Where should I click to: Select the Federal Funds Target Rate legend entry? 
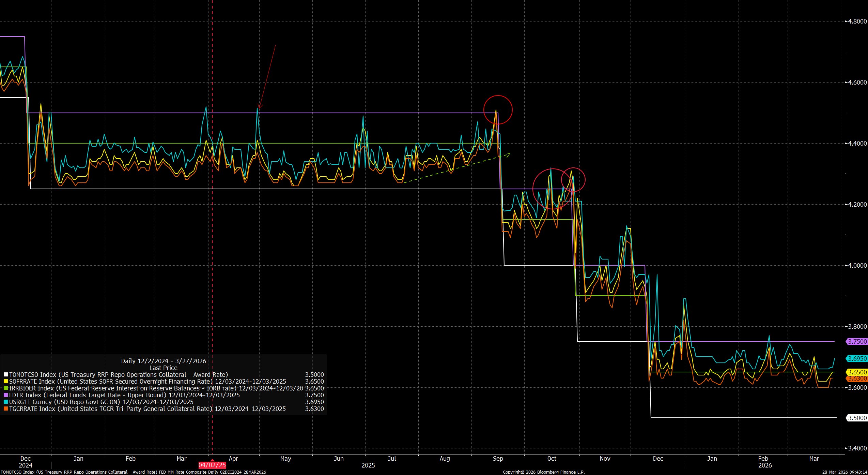[x=124, y=395]
